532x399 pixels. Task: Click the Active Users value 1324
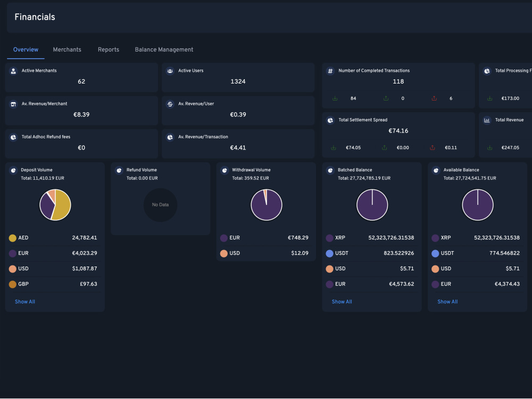pyautogui.click(x=238, y=81)
